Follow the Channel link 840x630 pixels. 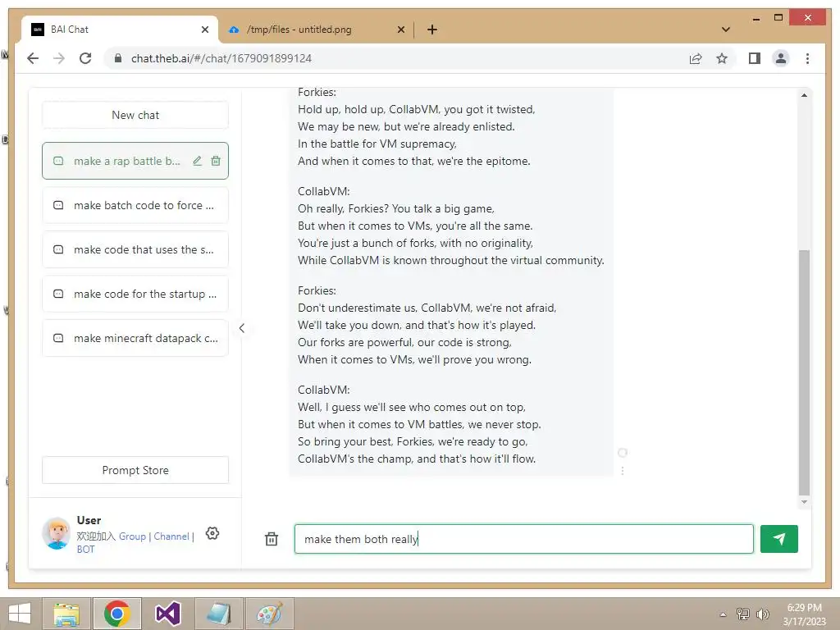point(171,536)
